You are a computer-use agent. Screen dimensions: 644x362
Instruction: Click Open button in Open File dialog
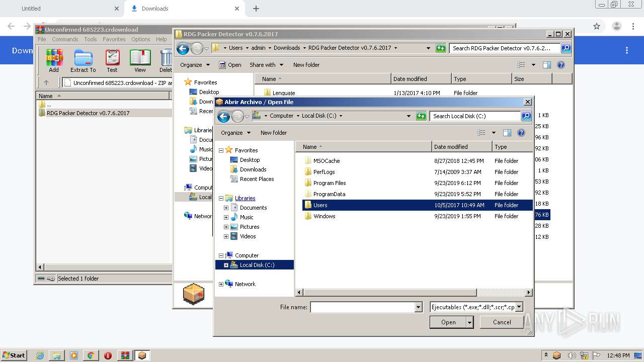pyautogui.click(x=448, y=322)
